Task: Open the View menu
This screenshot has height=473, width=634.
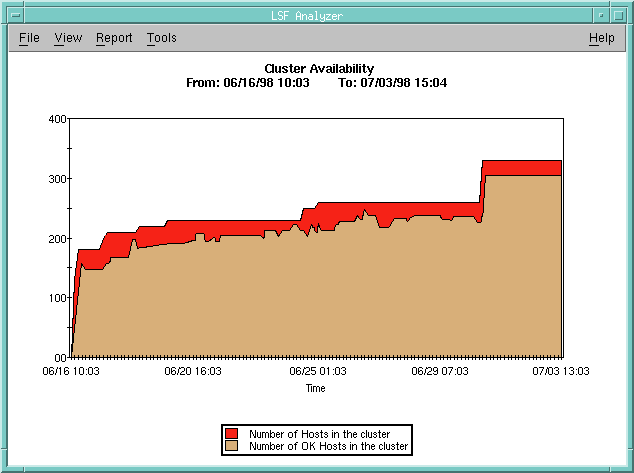Action: (68, 38)
